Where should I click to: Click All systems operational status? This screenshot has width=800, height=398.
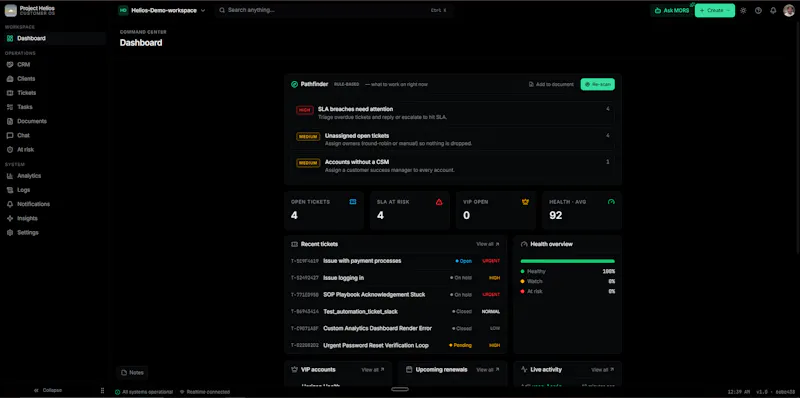[143, 392]
